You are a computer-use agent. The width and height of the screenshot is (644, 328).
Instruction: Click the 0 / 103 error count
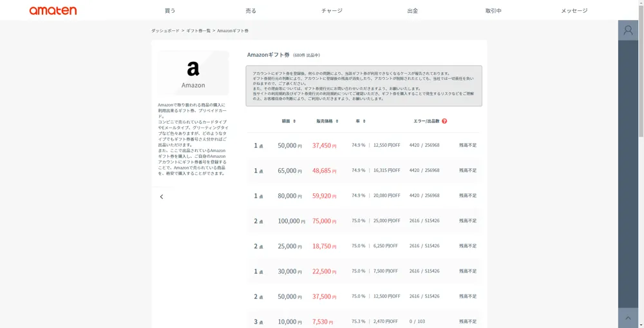click(417, 322)
